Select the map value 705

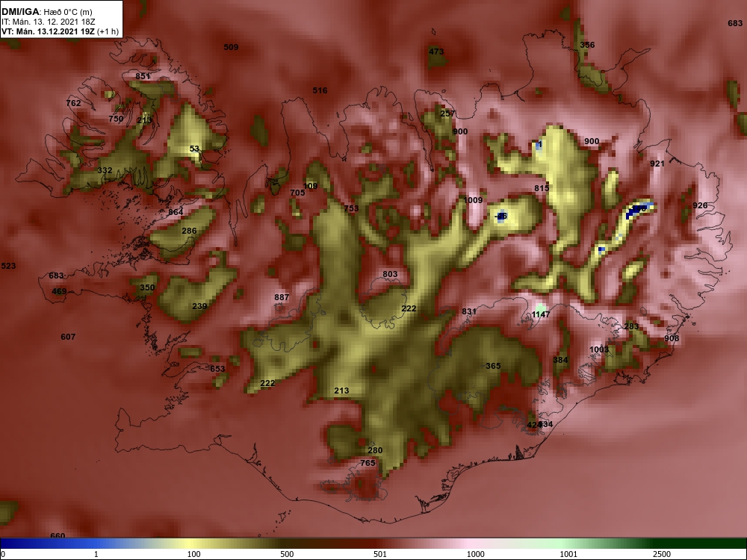pyautogui.click(x=298, y=193)
